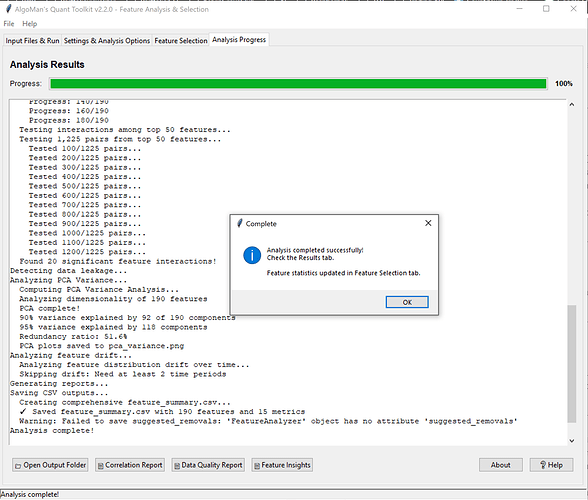Image resolution: width=588 pixels, height=500 pixels.
Task: Click 'Found 20 significant feature interactions!' line
Action: point(118,261)
